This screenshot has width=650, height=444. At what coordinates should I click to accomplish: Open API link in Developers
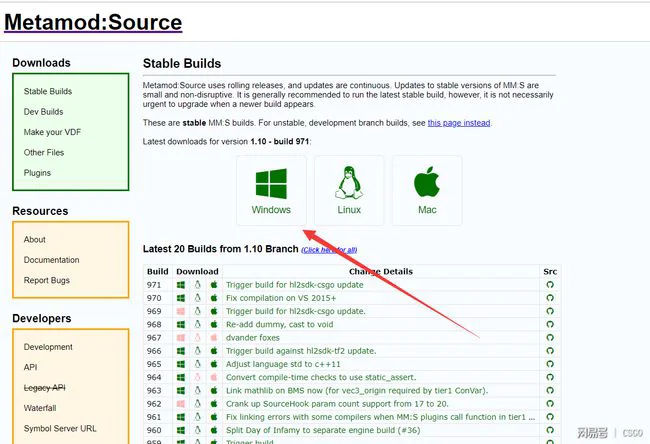(x=30, y=367)
